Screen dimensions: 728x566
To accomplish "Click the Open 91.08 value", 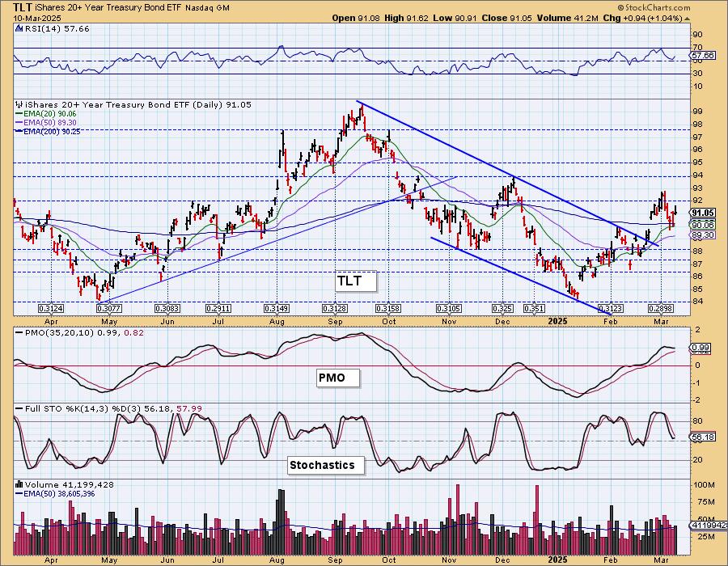I will tap(356, 18).
